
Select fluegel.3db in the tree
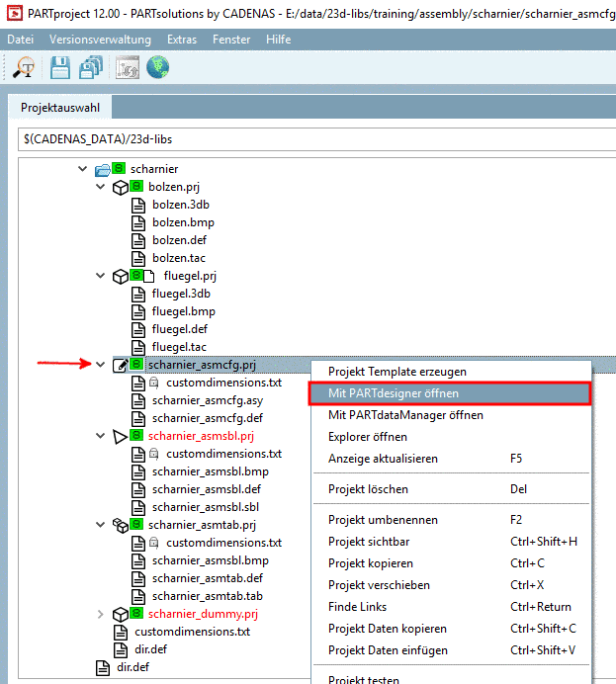pyautogui.click(x=181, y=294)
